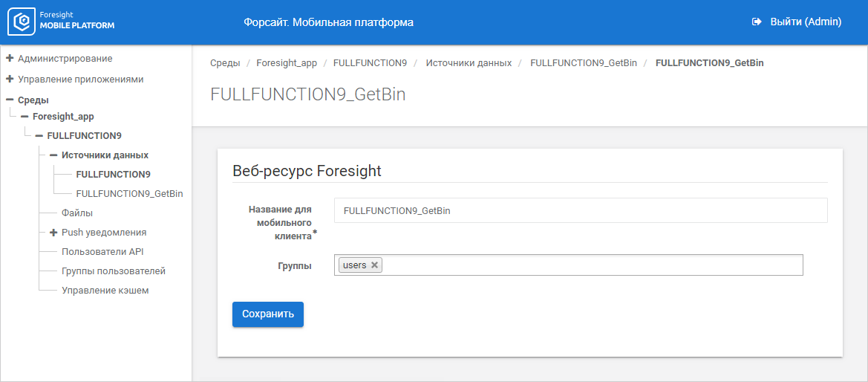Select Группы пользователей in sidebar
The image size is (868, 382).
point(113,271)
